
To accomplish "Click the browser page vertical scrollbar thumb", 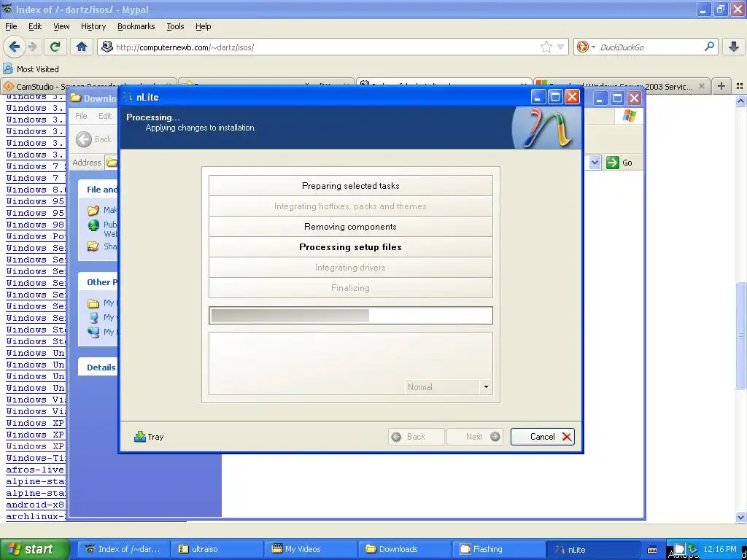I will [x=741, y=335].
